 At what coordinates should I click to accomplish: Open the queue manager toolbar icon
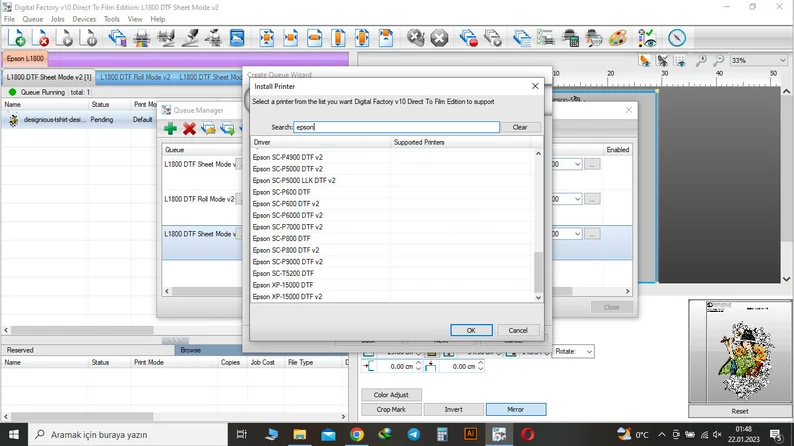pyautogui.click(x=117, y=38)
